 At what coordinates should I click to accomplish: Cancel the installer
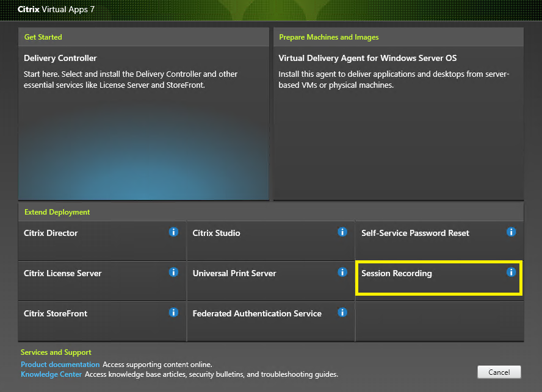pos(499,372)
